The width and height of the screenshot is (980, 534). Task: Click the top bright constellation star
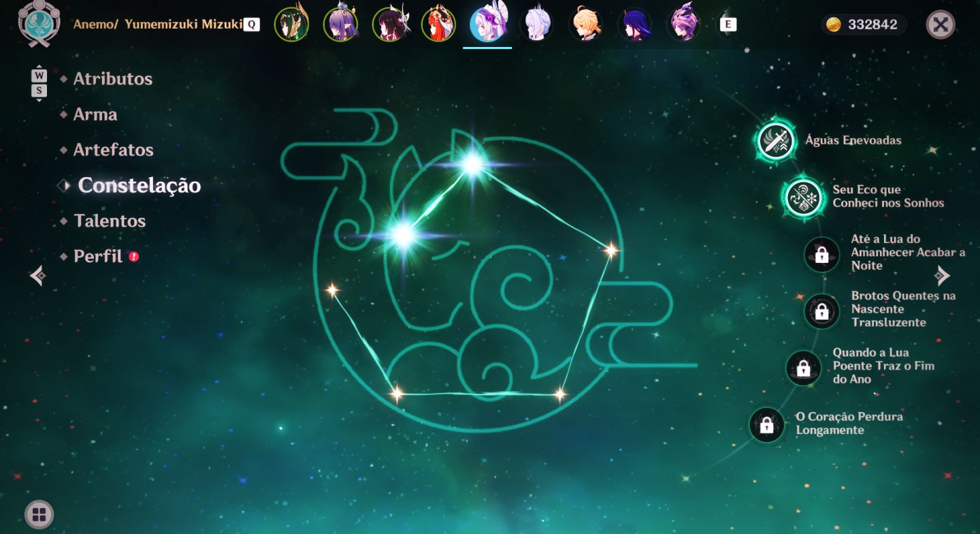[x=472, y=164]
